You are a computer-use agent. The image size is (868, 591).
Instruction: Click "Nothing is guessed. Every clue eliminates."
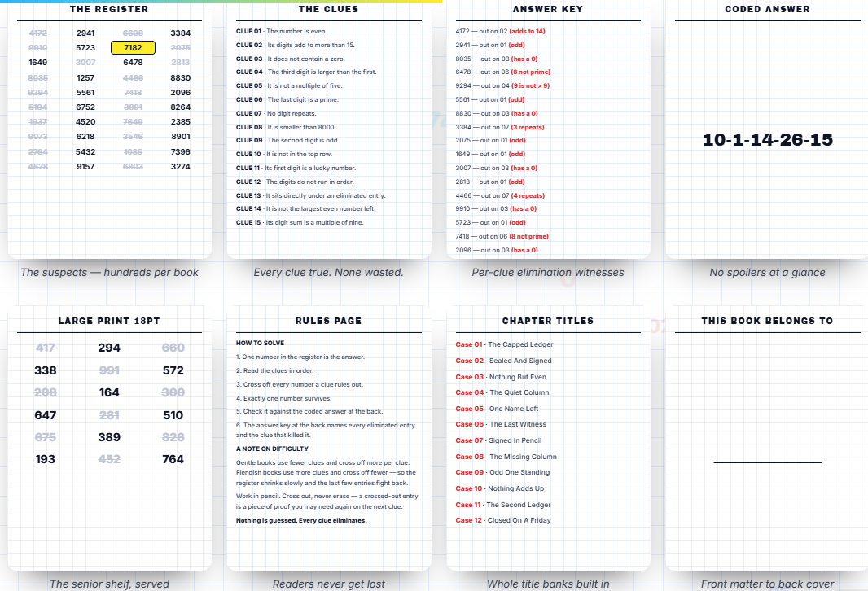pos(301,521)
